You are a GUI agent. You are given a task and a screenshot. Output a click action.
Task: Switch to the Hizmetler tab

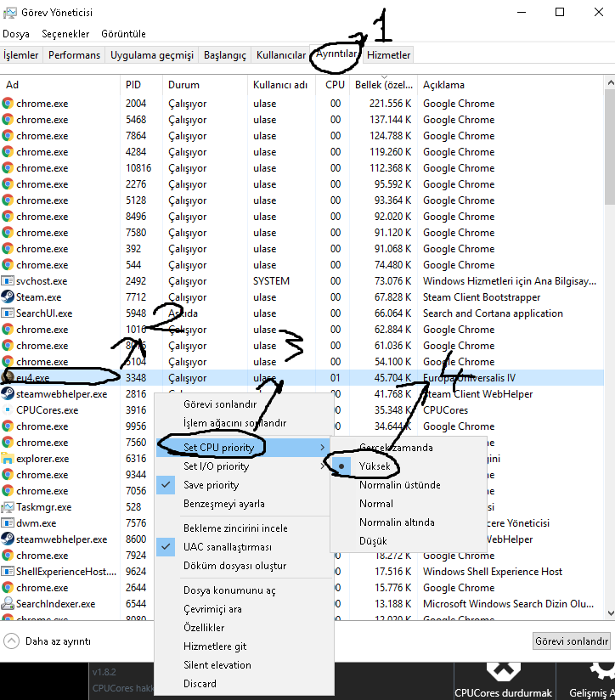click(x=388, y=55)
